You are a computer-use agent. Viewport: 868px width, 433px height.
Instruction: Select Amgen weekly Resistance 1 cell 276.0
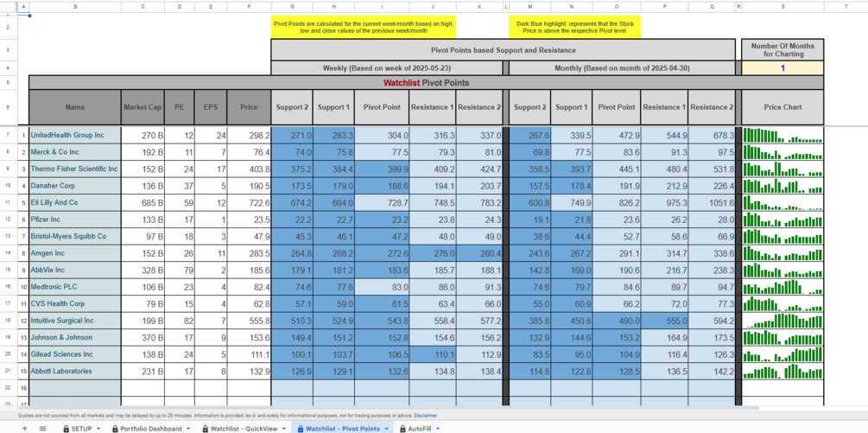(433, 253)
